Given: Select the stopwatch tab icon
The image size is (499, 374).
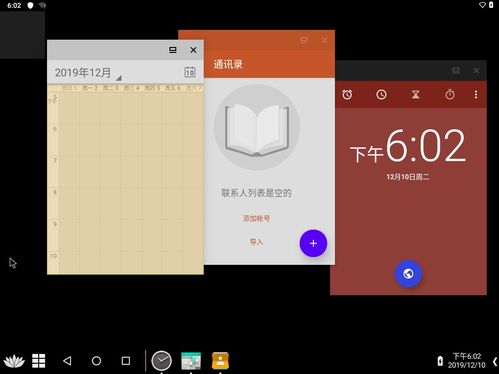Looking at the screenshot, I should coord(450,95).
